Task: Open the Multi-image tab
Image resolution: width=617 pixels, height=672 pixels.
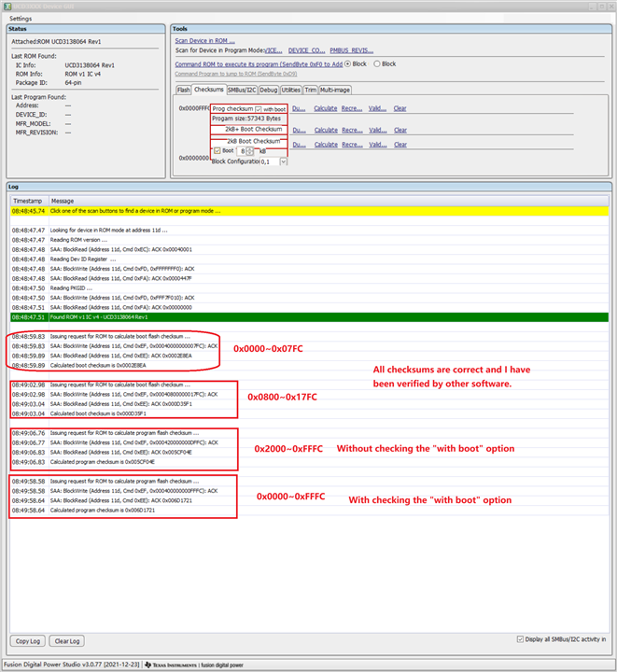Action: coord(335,90)
